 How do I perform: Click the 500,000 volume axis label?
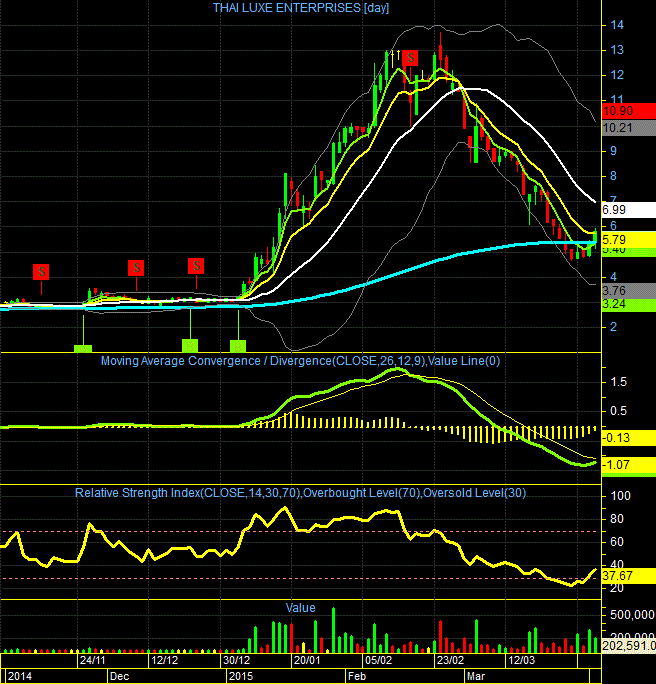632,615
